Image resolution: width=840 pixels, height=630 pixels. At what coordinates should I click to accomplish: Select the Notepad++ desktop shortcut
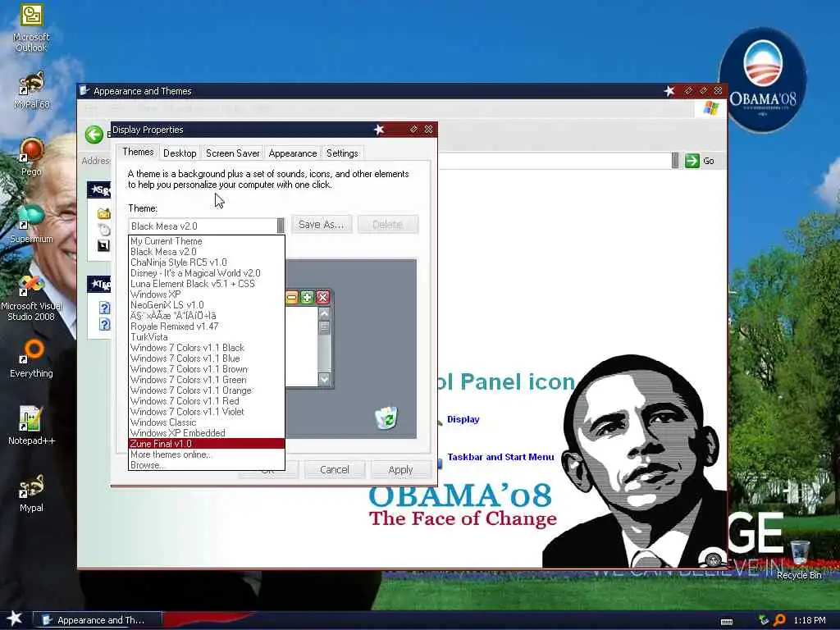click(31, 426)
